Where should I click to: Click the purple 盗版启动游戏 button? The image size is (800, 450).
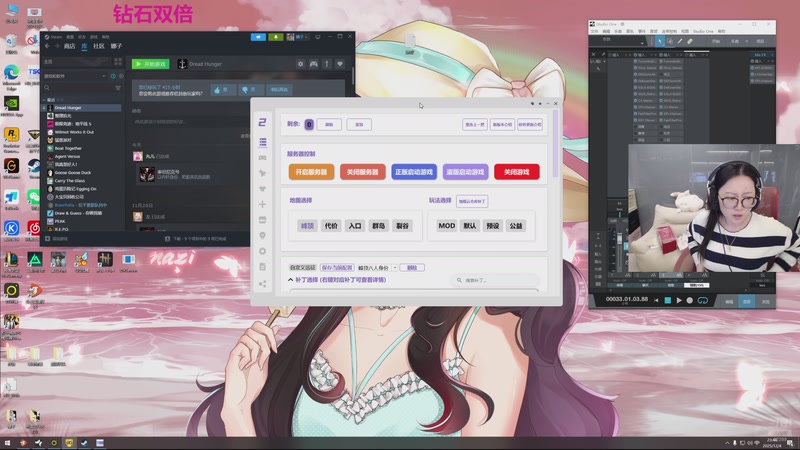tap(465, 172)
